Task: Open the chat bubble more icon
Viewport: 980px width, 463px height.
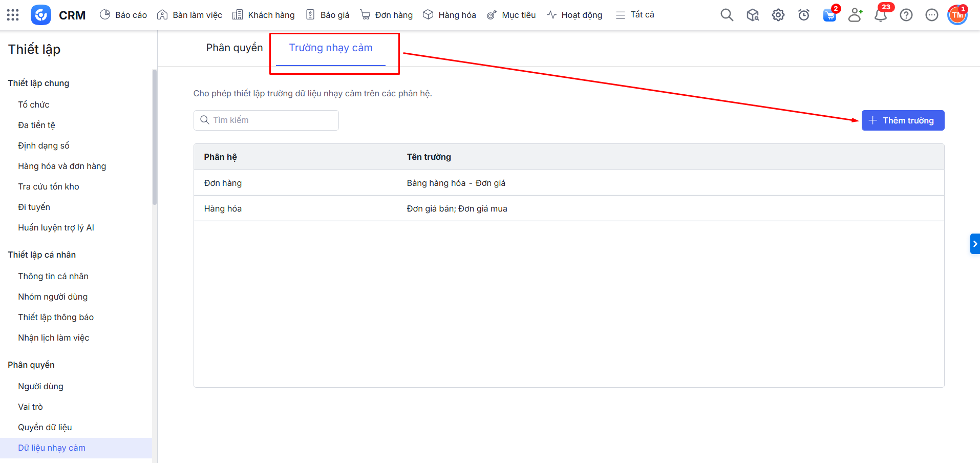Action: coord(931,15)
